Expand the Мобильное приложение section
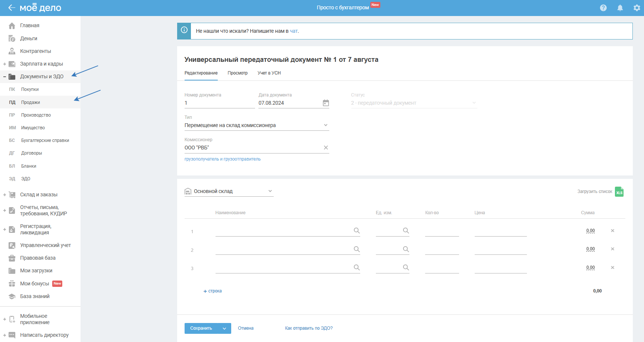The width and height of the screenshot is (644, 342). 4,319
